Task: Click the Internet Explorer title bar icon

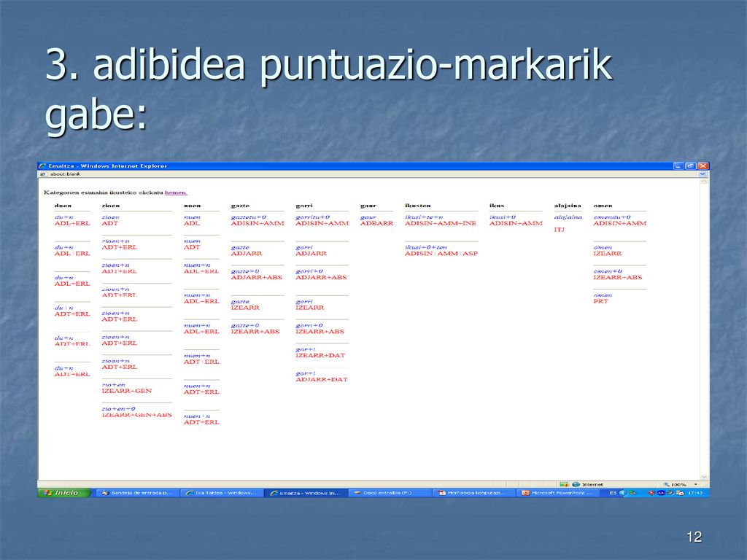Action: coord(42,166)
